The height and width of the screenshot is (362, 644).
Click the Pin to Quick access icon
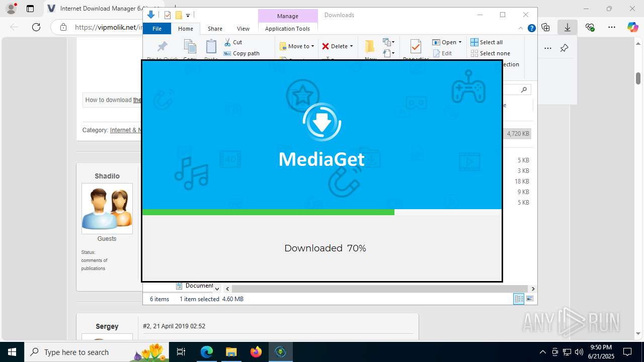pyautogui.click(x=162, y=47)
